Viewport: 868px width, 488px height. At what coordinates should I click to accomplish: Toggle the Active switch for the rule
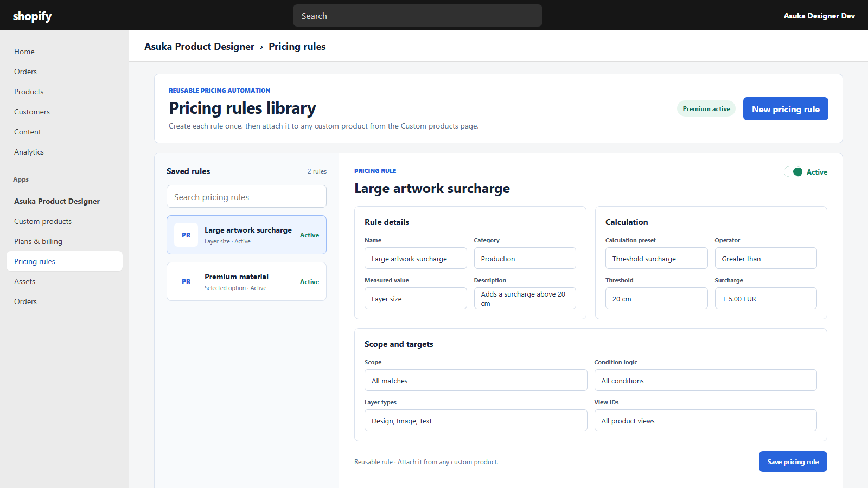pos(793,172)
